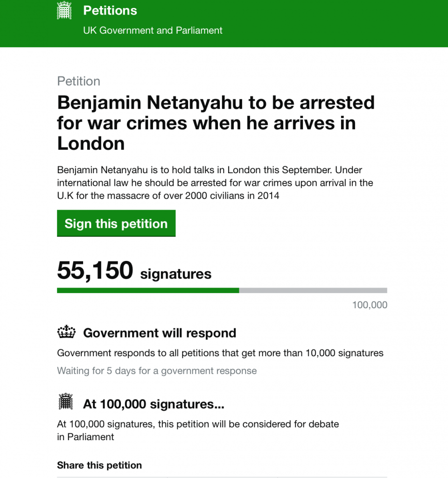The height and width of the screenshot is (478, 448).
Task: Click the grey unfilled part of progress bar
Action: point(313,290)
